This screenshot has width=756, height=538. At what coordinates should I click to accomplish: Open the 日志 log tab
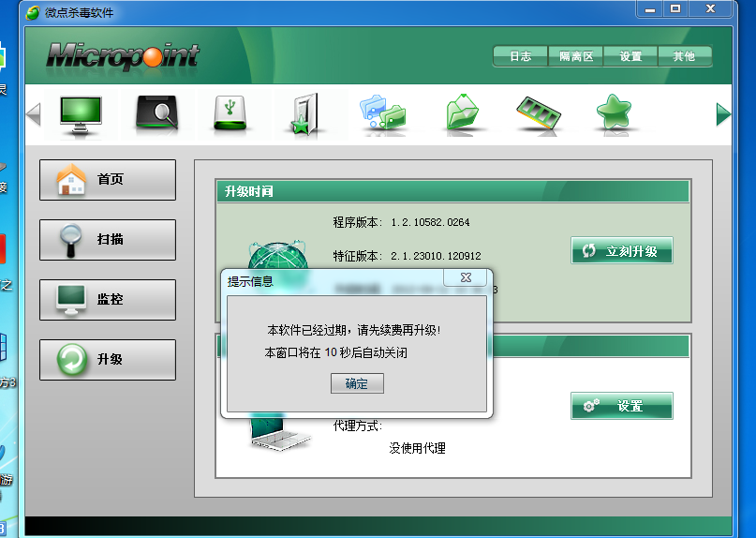[x=521, y=56]
